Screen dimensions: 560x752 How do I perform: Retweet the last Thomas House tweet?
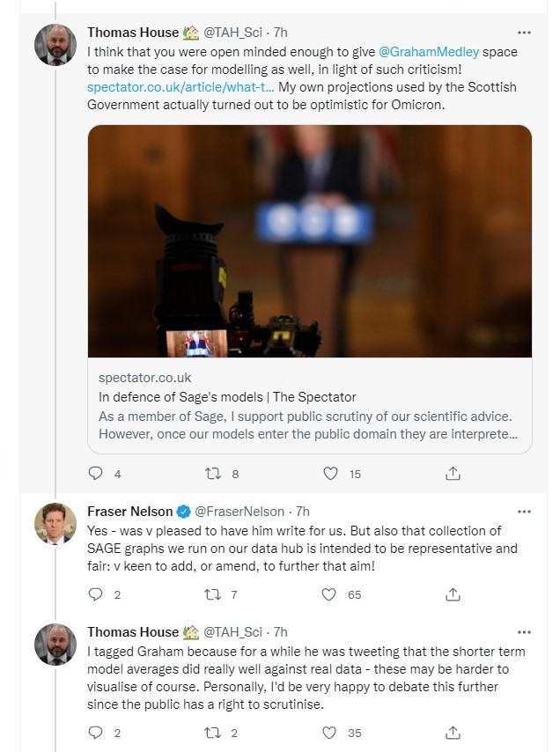(212, 732)
